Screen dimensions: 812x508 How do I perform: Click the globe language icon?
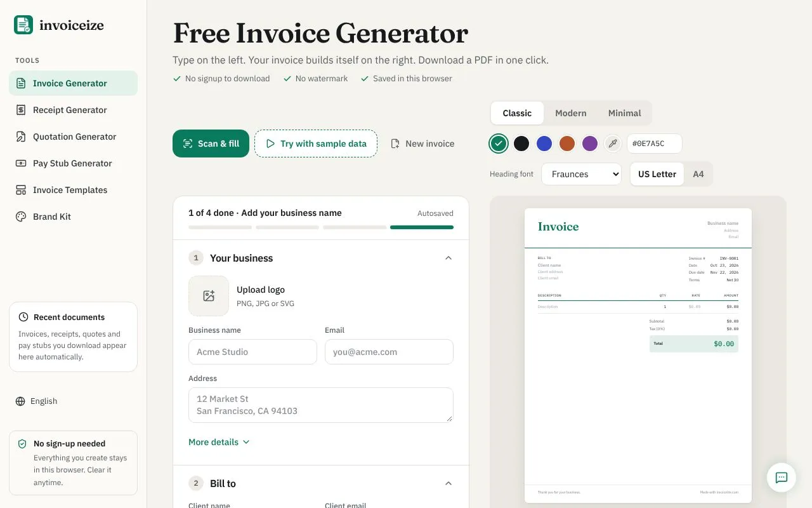[20, 401]
